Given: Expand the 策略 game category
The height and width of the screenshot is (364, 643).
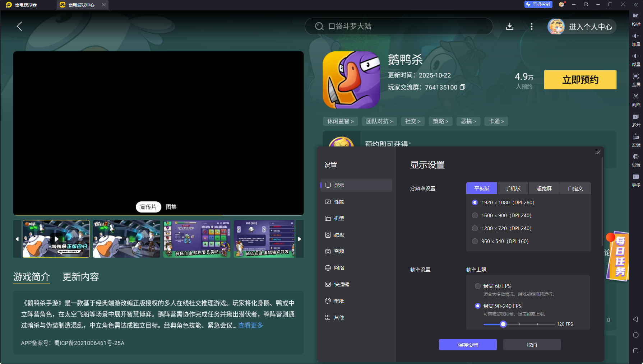Looking at the screenshot, I should 440,121.
